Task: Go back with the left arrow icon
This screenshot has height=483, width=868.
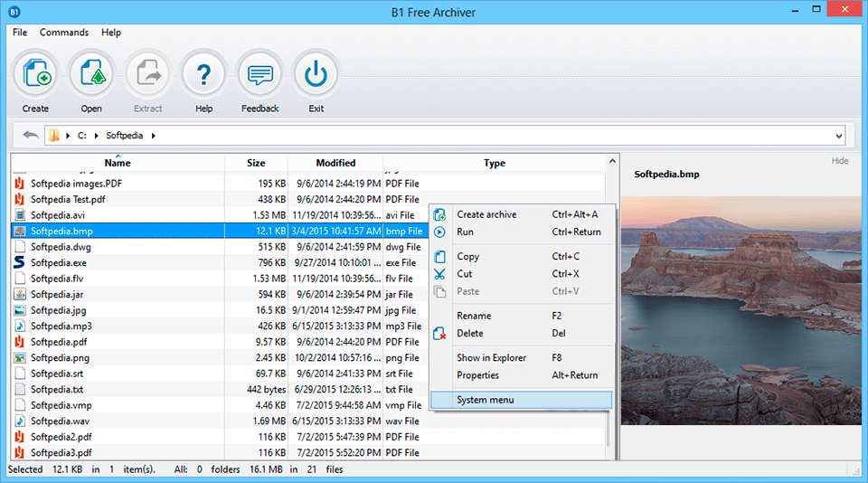Action: coord(31,135)
